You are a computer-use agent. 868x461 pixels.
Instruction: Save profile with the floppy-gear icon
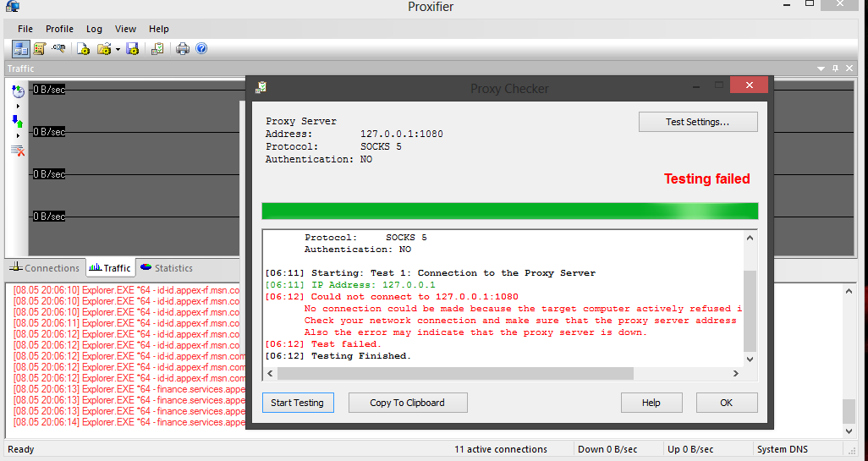[132, 49]
